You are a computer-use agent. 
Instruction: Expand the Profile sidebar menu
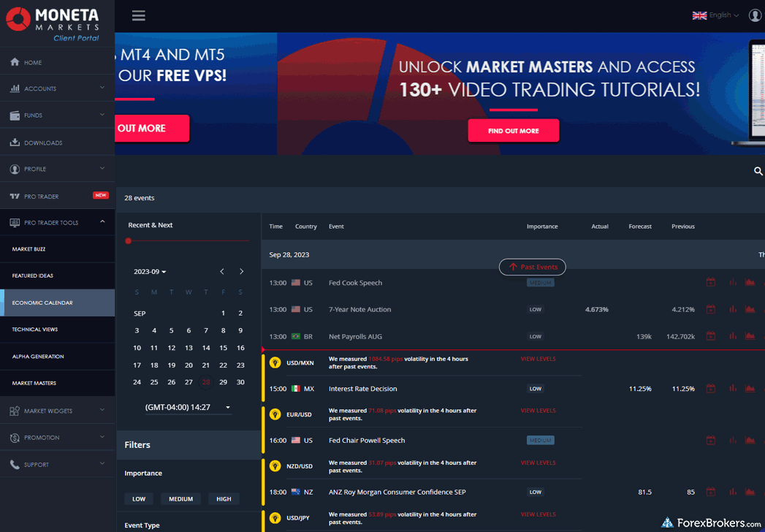click(x=57, y=168)
